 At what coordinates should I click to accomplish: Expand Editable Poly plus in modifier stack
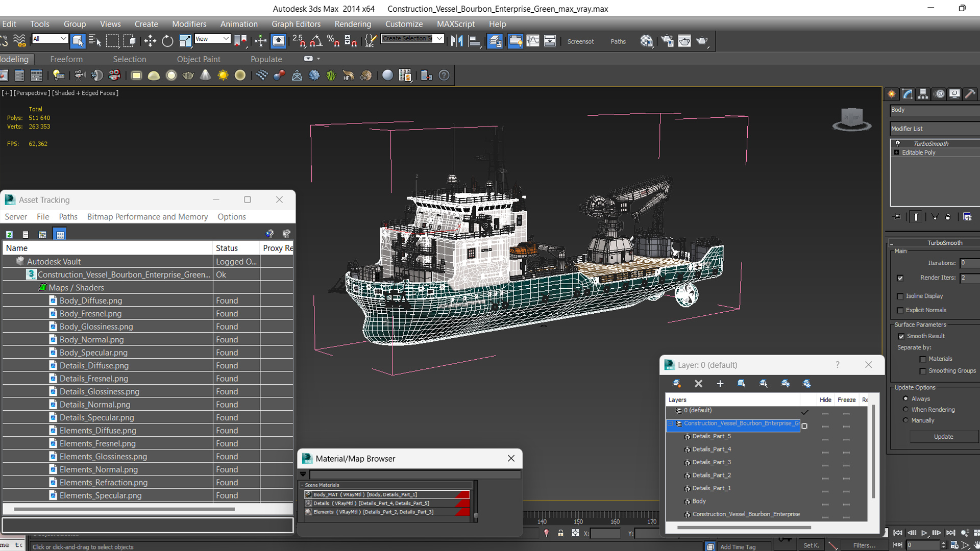(896, 153)
